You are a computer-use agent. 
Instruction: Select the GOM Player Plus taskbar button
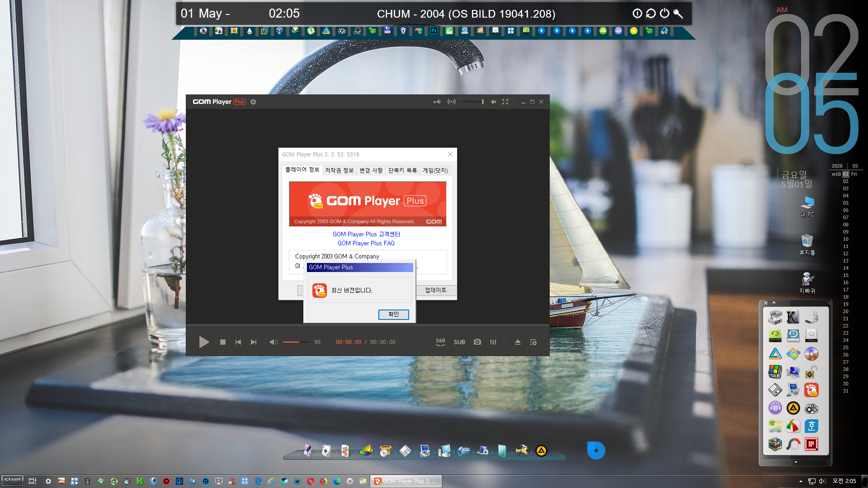[406, 481]
